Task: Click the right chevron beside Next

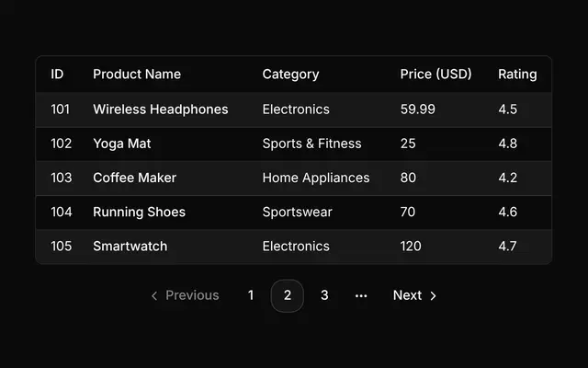Action: point(433,296)
